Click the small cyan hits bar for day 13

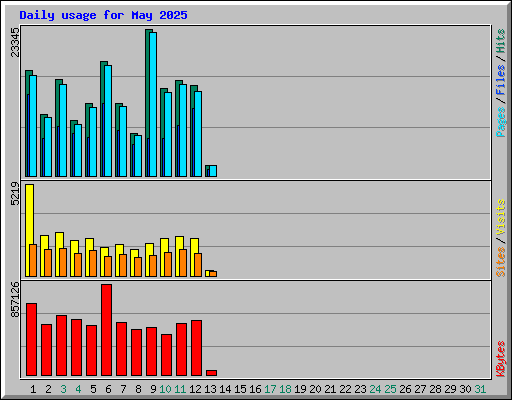pos(213,171)
